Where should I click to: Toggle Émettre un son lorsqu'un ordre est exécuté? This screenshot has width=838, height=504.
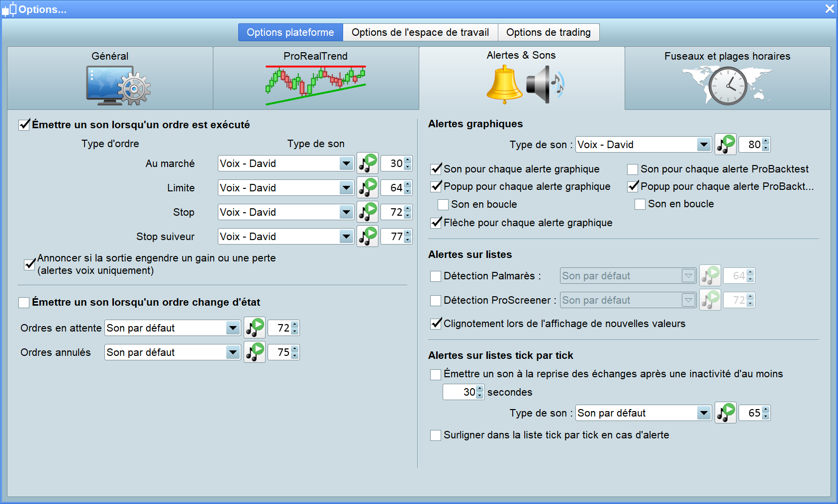pos(24,125)
